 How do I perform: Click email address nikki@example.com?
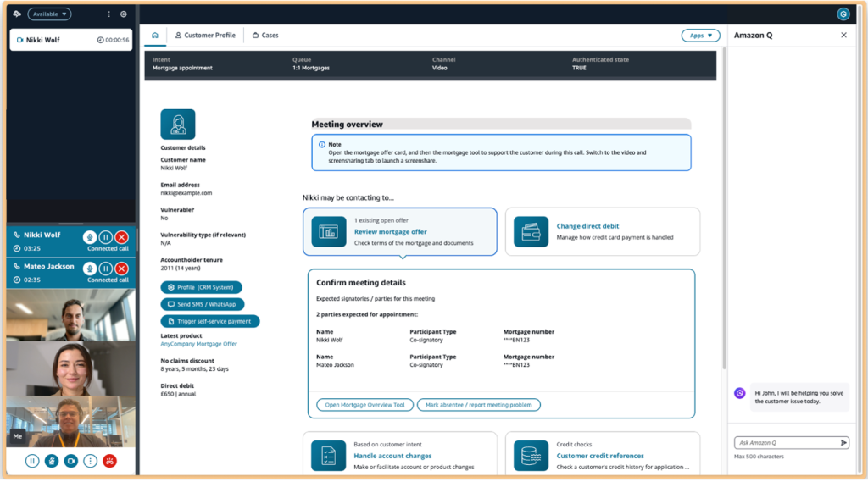click(186, 193)
